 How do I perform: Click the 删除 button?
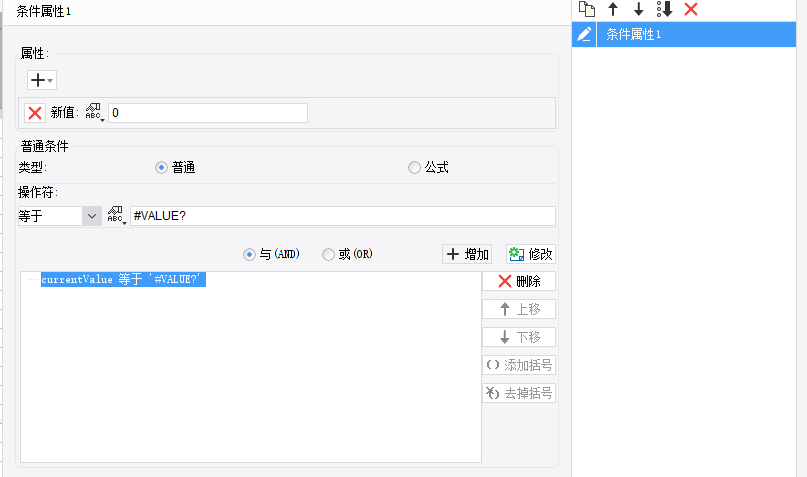tap(519, 281)
